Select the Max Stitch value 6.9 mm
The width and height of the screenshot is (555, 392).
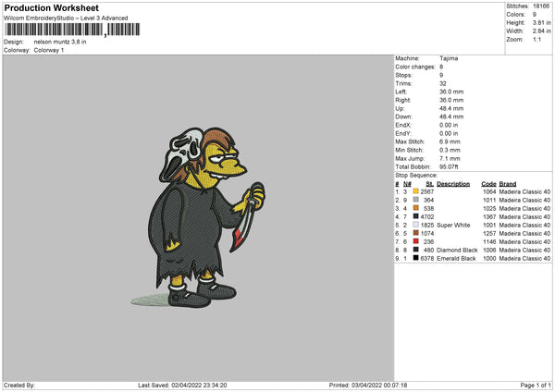(450, 141)
